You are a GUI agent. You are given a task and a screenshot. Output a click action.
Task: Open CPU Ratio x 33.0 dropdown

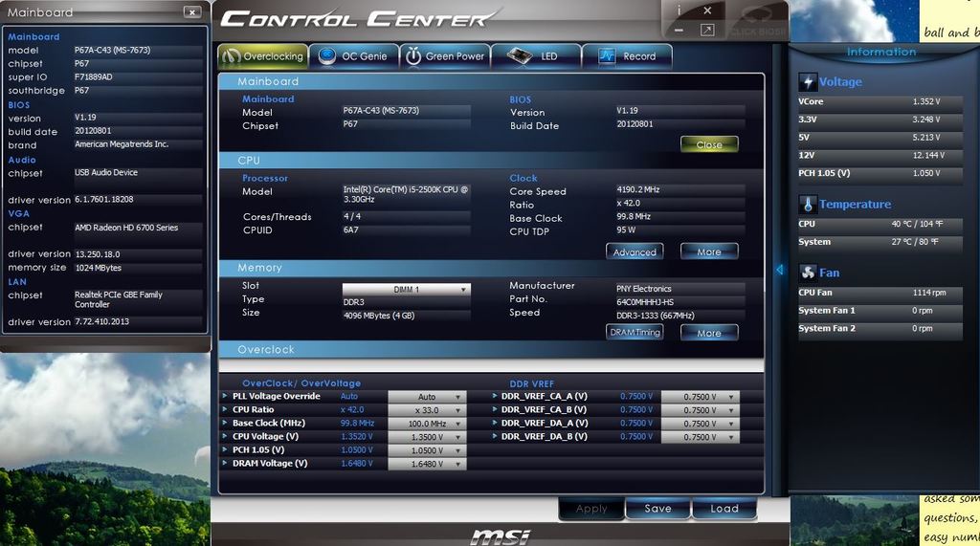[427, 410]
